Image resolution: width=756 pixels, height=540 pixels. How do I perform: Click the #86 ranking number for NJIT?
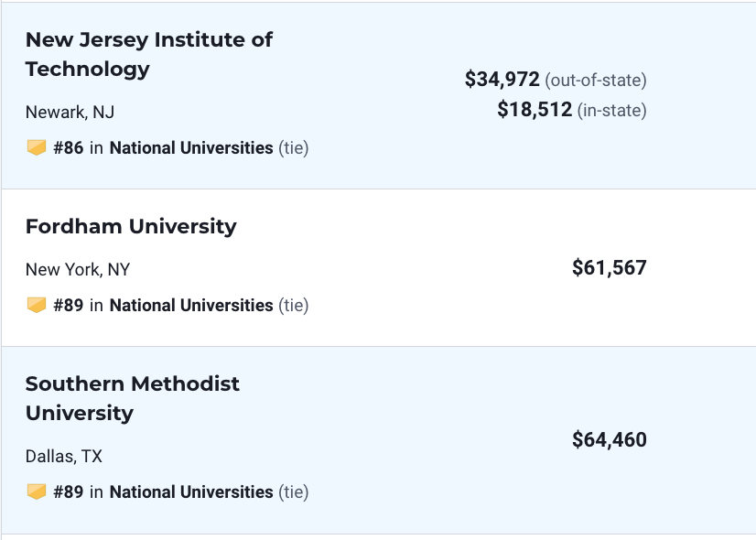click(x=68, y=147)
